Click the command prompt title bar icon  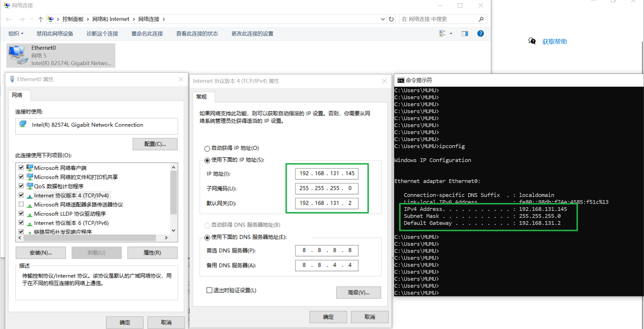[401, 80]
